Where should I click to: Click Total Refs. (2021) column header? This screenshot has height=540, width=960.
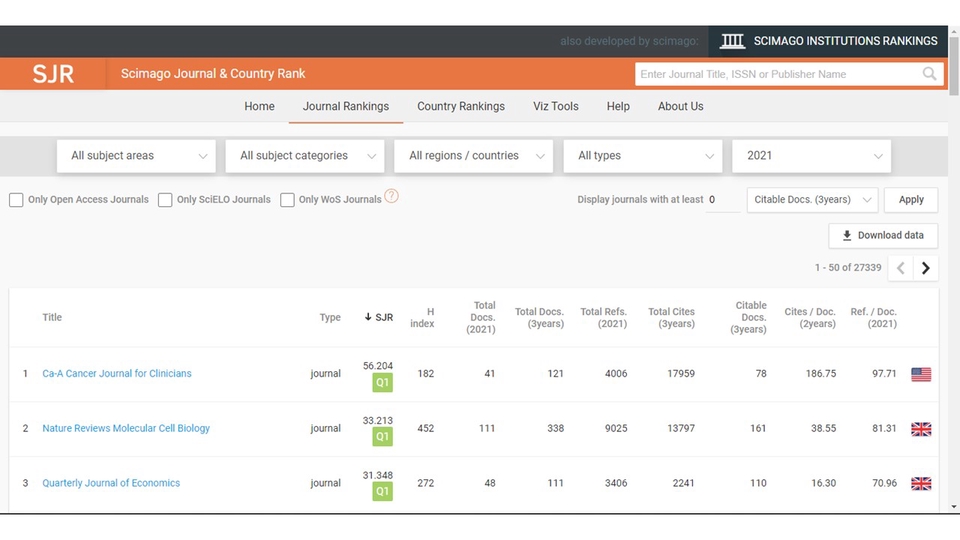click(604, 318)
